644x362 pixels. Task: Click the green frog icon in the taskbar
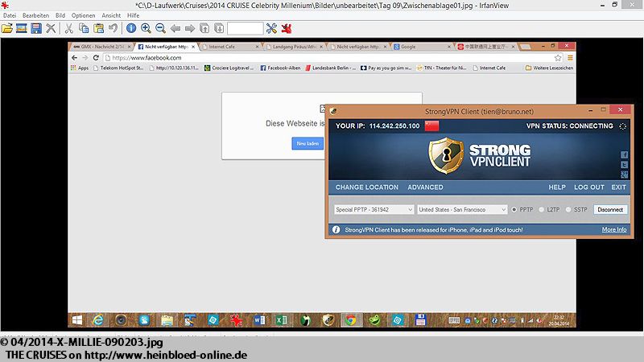pos(374,320)
